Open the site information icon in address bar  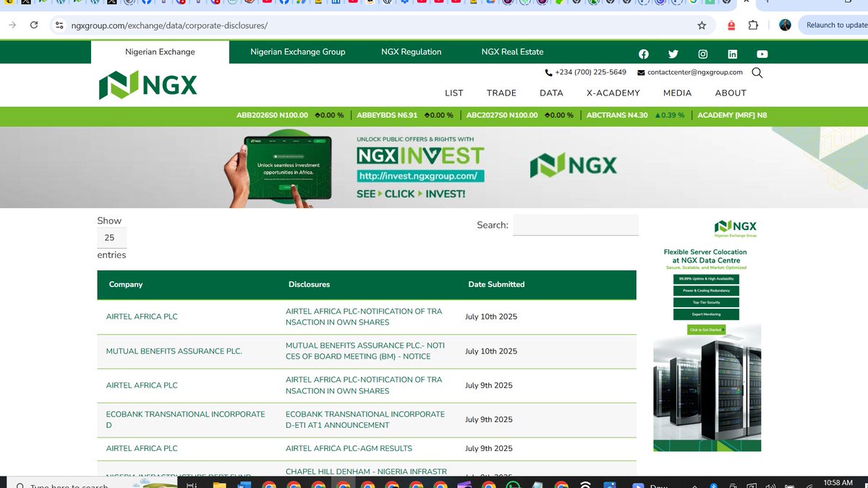click(59, 25)
